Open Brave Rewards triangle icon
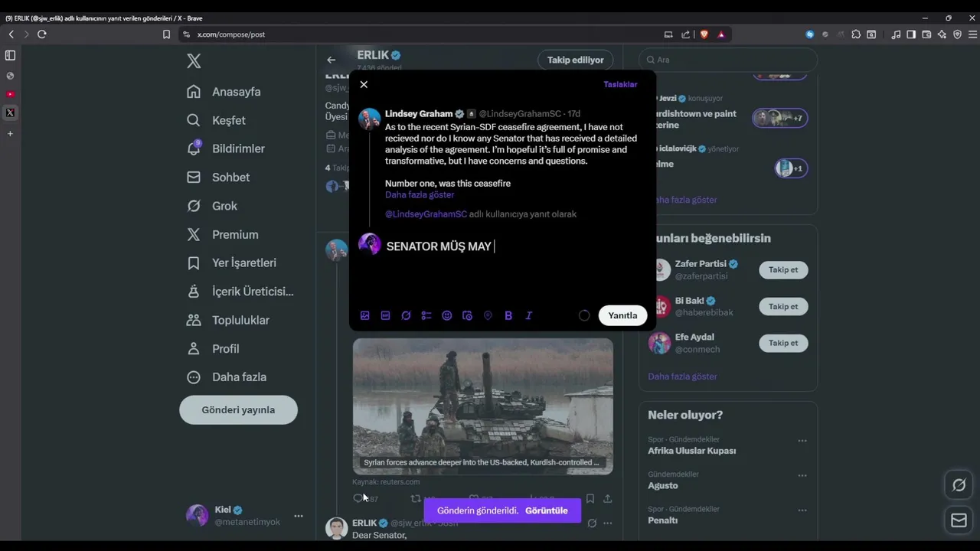This screenshot has width=980, height=551. [721, 34]
